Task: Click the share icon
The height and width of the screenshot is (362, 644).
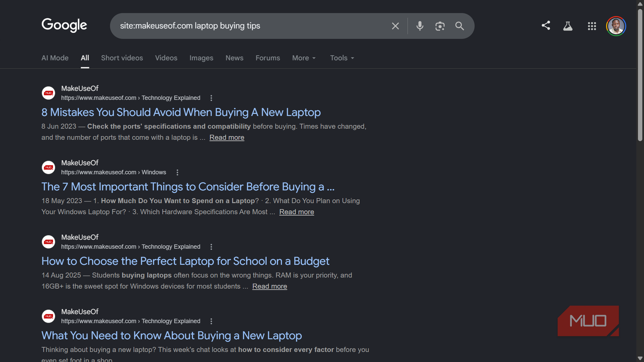Action: click(546, 26)
